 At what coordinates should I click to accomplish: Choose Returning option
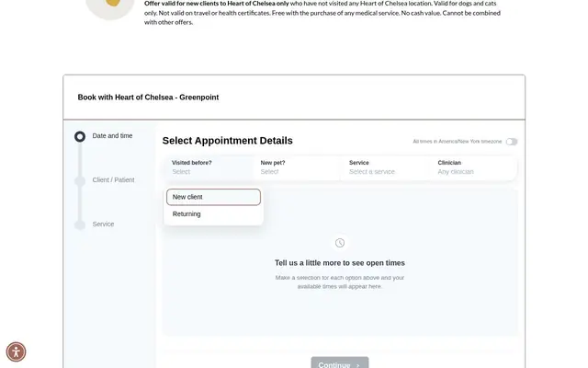pyautogui.click(x=213, y=214)
